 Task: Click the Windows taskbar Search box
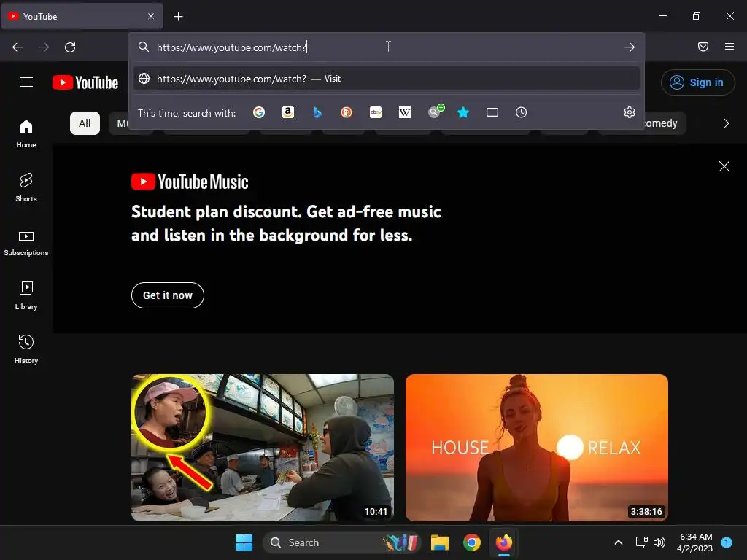tap(341, 542)
